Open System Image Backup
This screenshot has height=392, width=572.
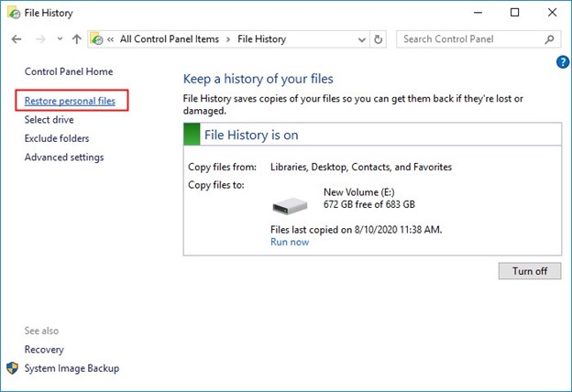pos(71,368)
